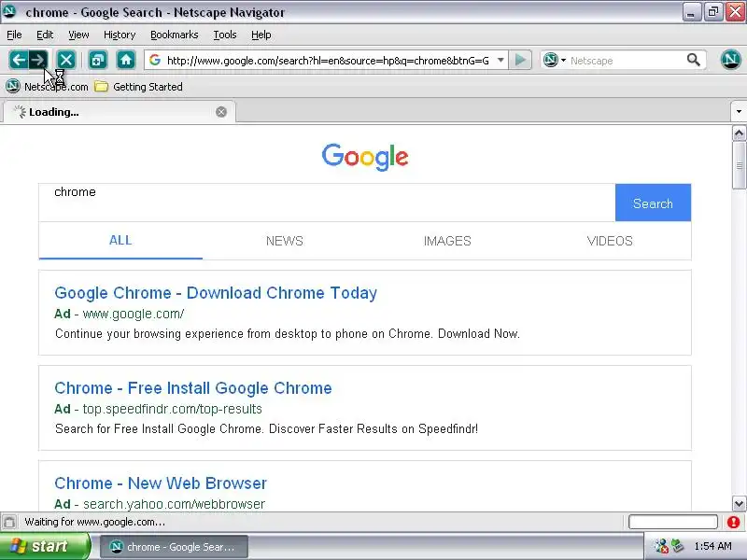Screen dimensions: 747x560
Task: Open the File menu
Action: click(14, 35)
